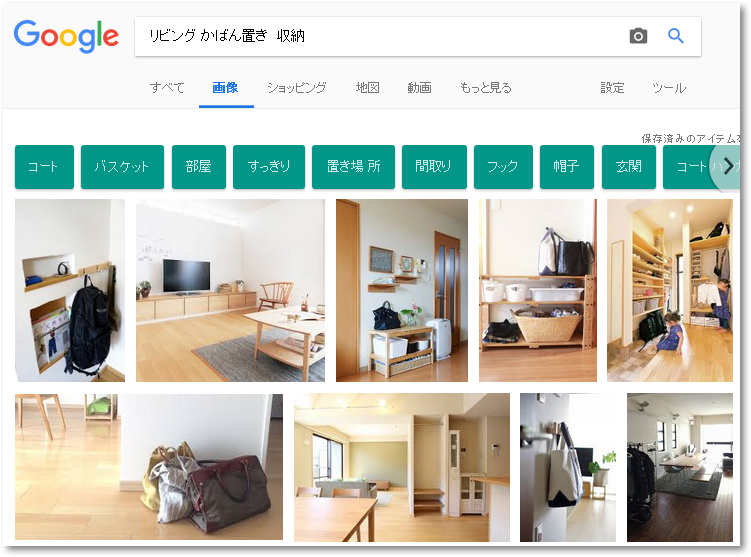Screen dimensions: 751x557
Task: Click the blue magnifier search icon
Action: click(675, 36)
